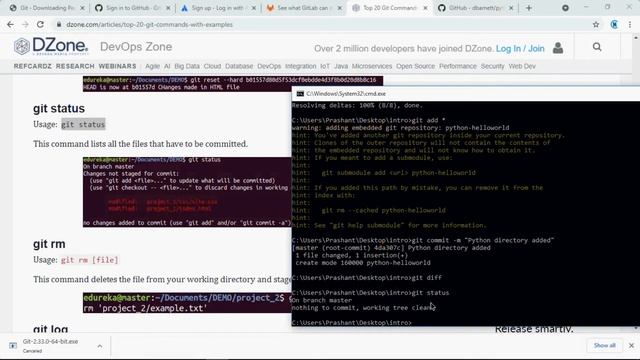Click the git reset terminal image
Screen dimensions: 640x360
click(x=233, y=83)
